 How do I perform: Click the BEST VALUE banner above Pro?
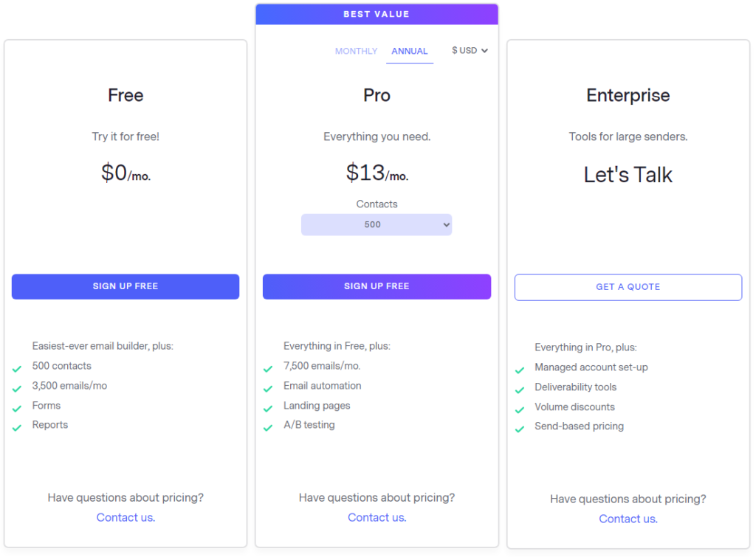click(377, 13)
